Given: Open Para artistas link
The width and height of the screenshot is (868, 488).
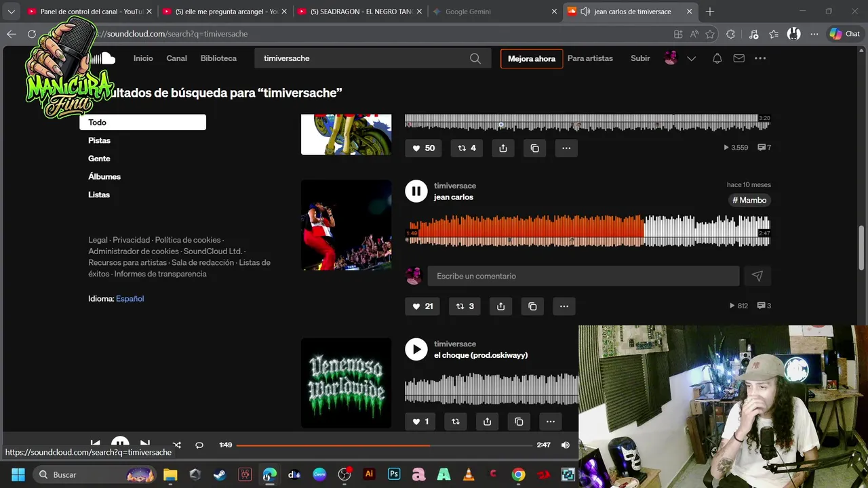Looking at the screenshot, I should tap(590, 58).
